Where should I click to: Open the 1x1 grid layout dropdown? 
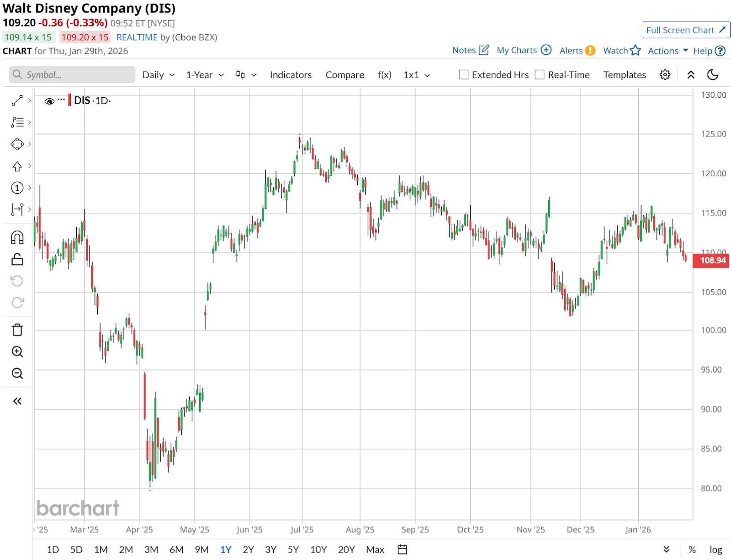417,75
